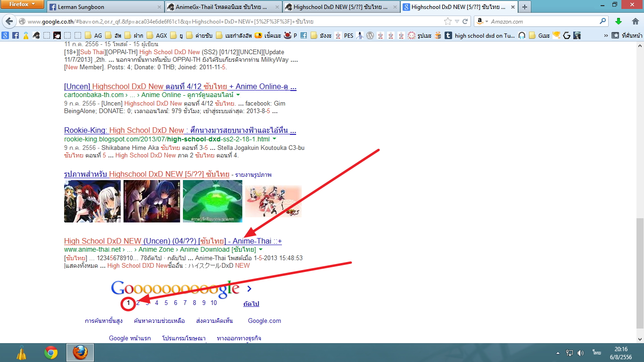Open the รูปเมะ bookmark
The image size is (644, 362).
pos(420,35)
